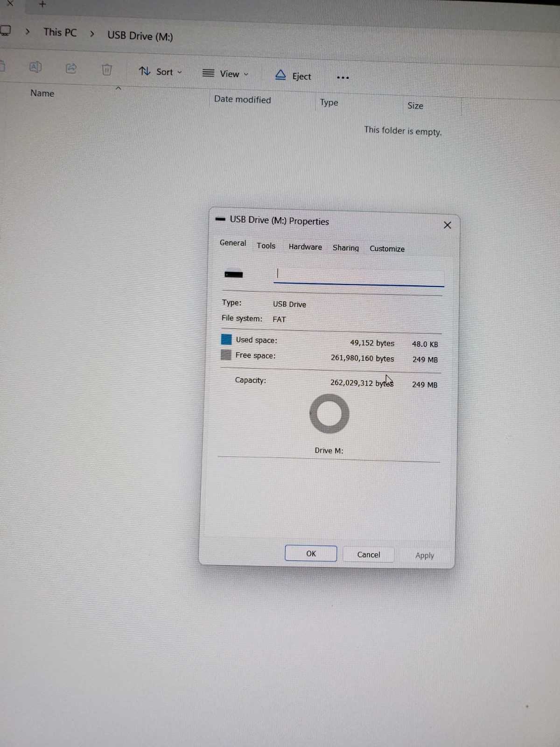Sort by Size column header

tap(415, 106)
